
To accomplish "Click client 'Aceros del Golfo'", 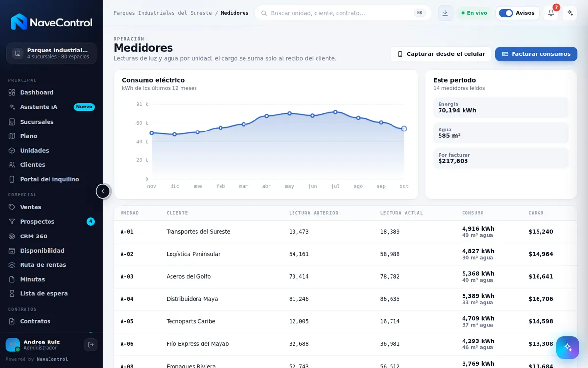I will click(189, 277).
